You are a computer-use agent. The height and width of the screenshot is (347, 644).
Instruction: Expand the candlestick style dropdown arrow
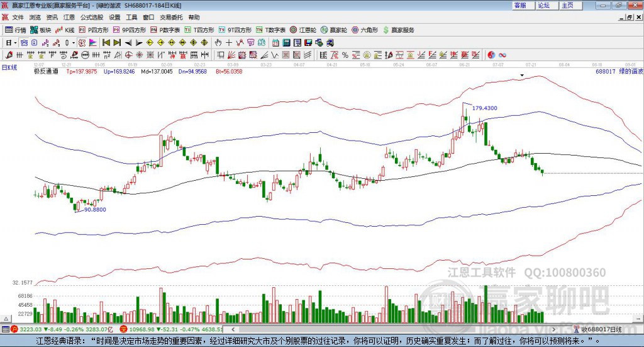point(74,43)
